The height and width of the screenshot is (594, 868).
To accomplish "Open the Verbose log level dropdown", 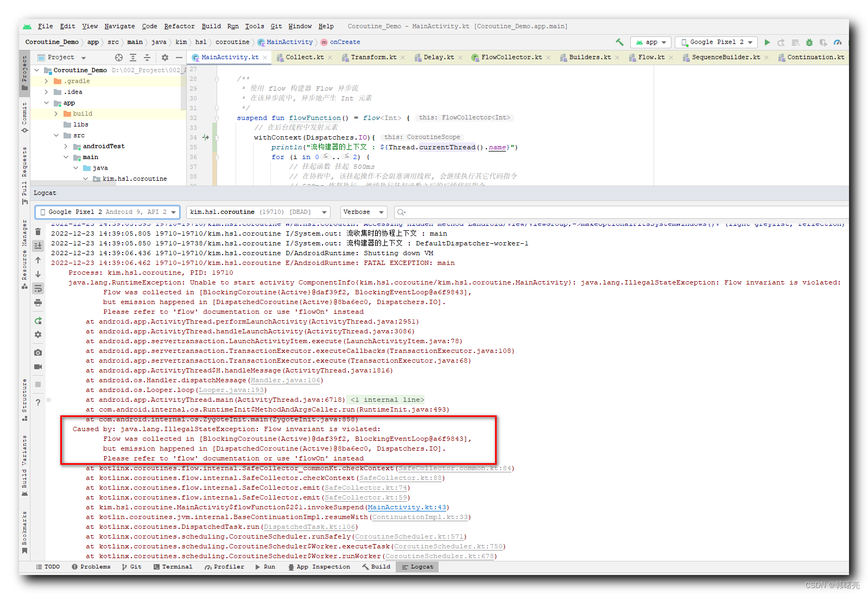I will [x=363, y=212].
